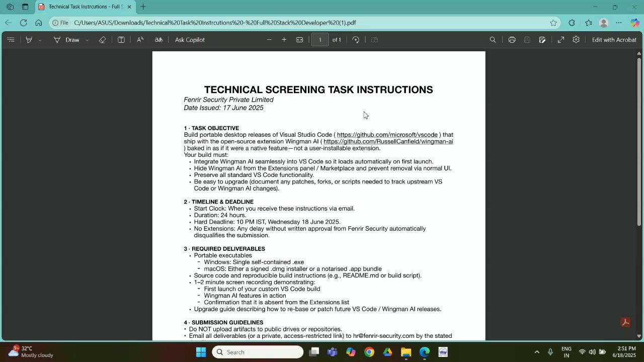Open the RussellCanfield/wingman-ai GitHub link
Image resolution: width=644 pixels, height=362 pixels.
click(x=388, y=141)
